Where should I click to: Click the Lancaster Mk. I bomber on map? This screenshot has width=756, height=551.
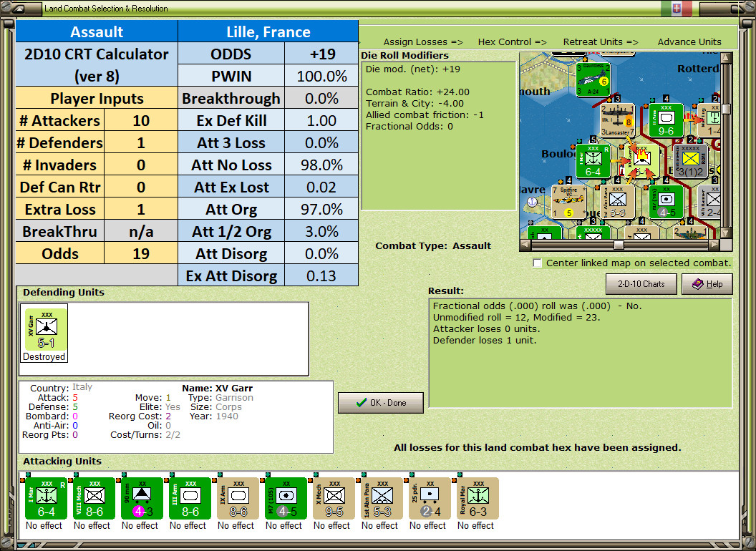617,120
